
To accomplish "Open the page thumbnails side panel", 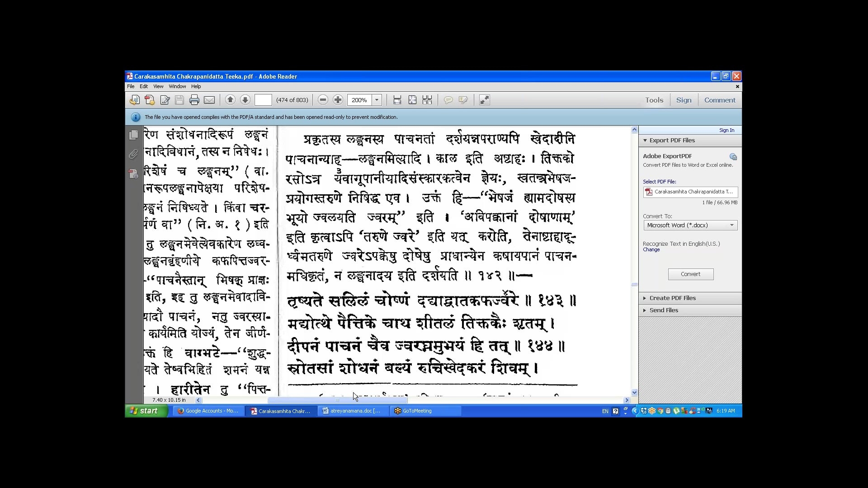I will coord(133,135).
